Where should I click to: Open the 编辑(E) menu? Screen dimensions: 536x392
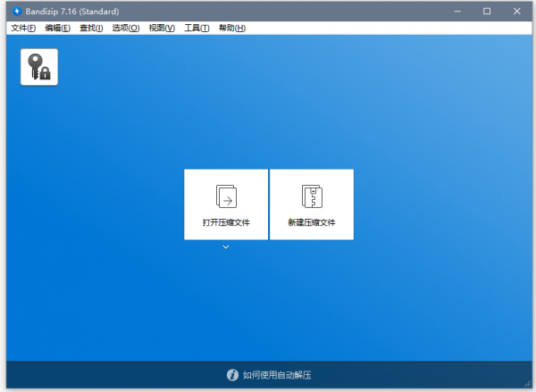pyautogui.click(x=57, y=29)
